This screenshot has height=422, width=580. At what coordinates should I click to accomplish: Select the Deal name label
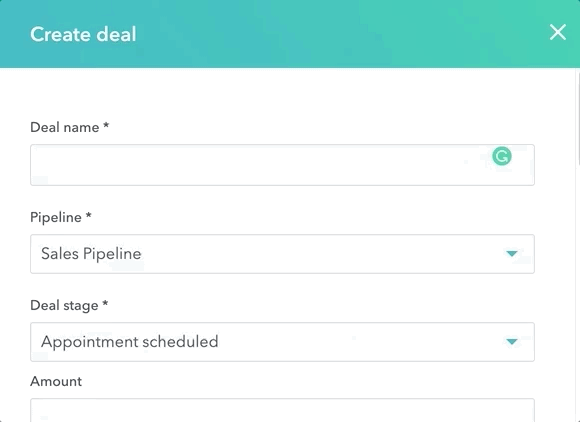(65, 128)
